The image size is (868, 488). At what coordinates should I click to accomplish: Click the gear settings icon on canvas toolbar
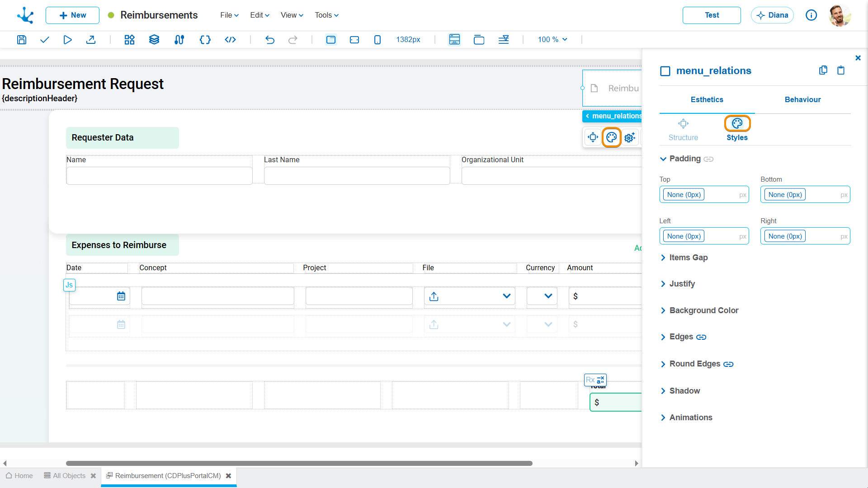(630, 137)
